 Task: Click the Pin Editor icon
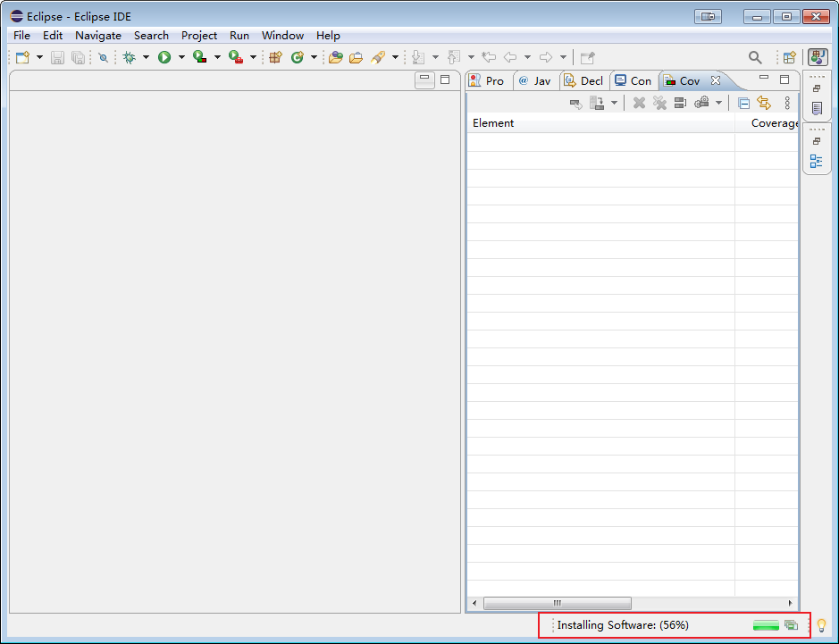tap(588, 57)
